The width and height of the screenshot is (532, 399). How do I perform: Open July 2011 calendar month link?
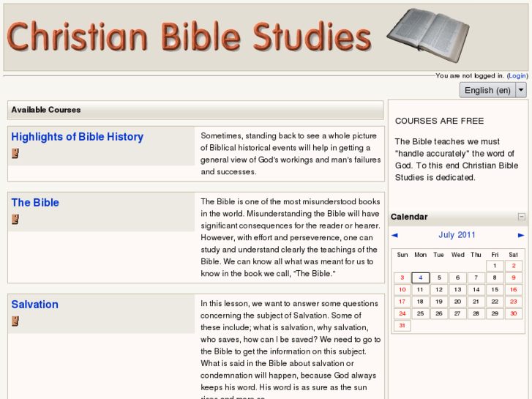pos(457,235)
